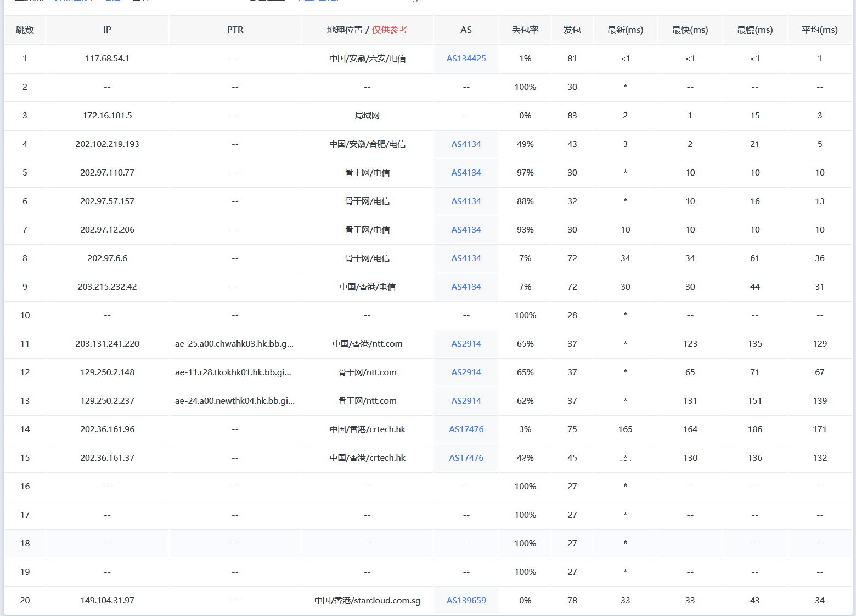
Task: Click the red 仅供参考 header text
Action: (x=390, y=30)
